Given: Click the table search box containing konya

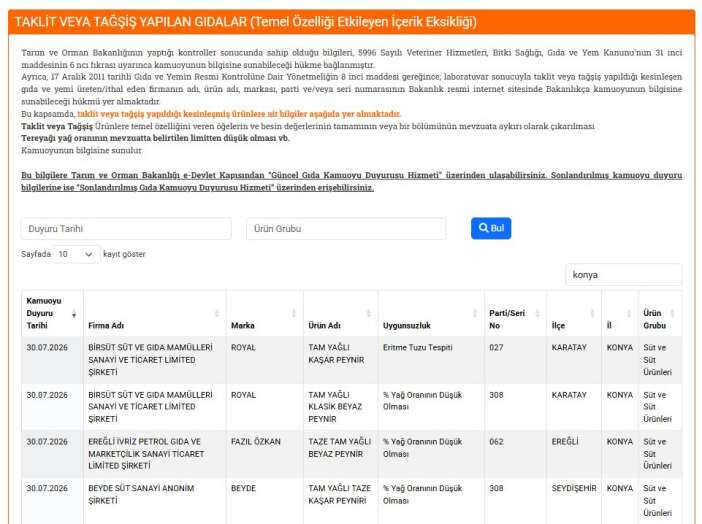Looking at the screenshot, I should coord(624,275).
